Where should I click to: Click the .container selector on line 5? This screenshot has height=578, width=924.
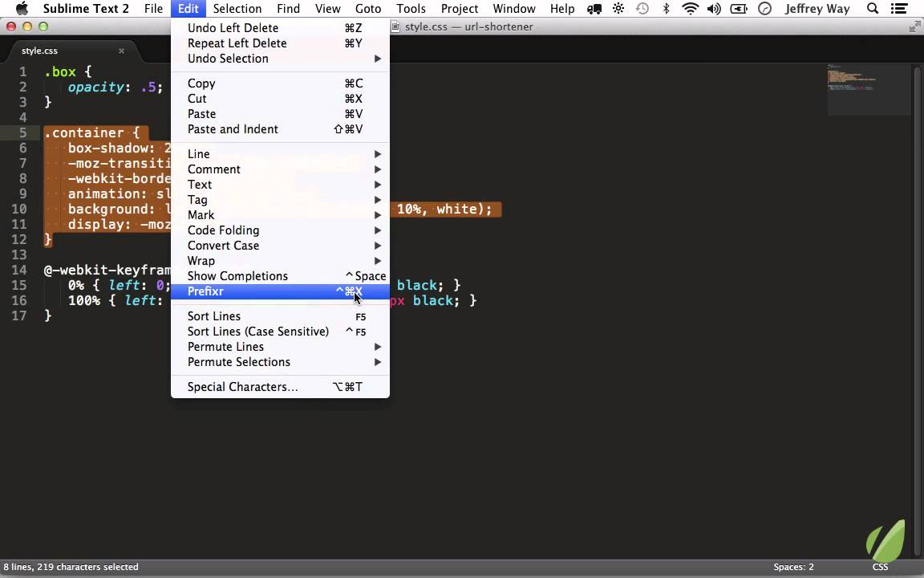click(83, 132)
